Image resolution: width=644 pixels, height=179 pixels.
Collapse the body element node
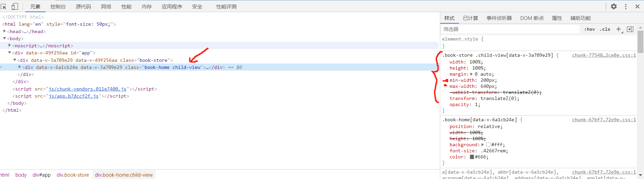click(5, 39)
